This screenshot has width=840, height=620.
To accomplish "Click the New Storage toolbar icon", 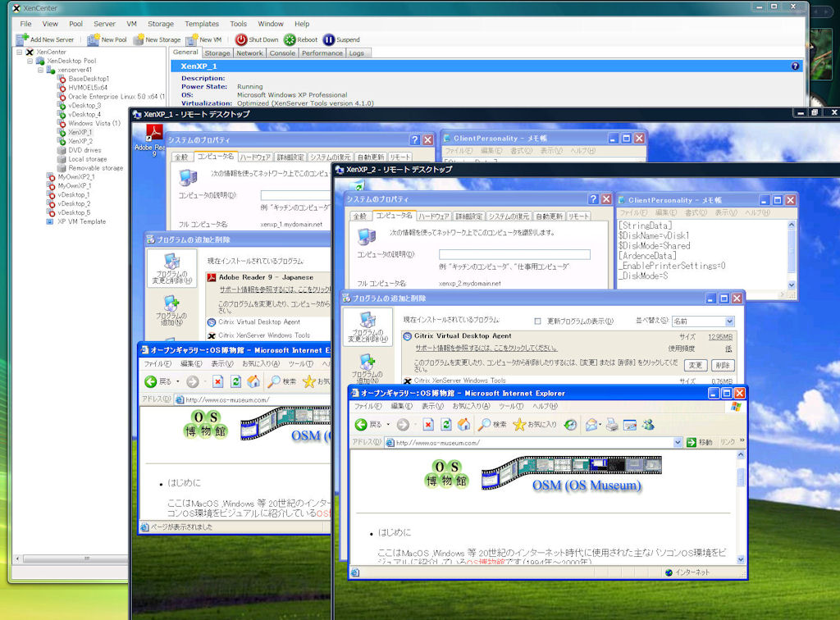I will 138,39.
